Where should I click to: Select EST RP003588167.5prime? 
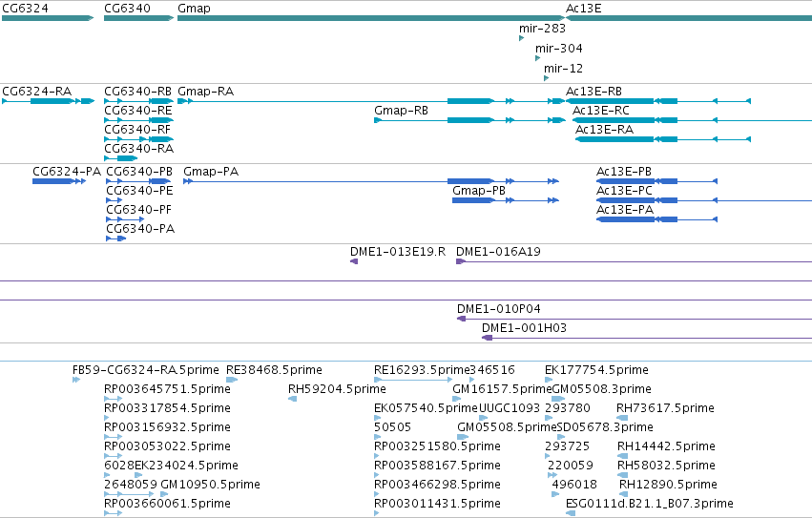(x=437, y=466)
